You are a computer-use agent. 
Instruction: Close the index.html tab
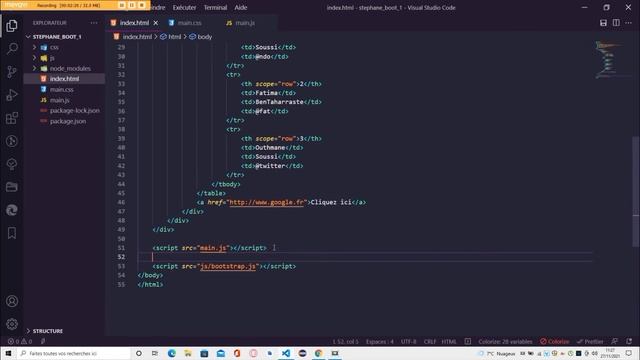tap(156, 23)
